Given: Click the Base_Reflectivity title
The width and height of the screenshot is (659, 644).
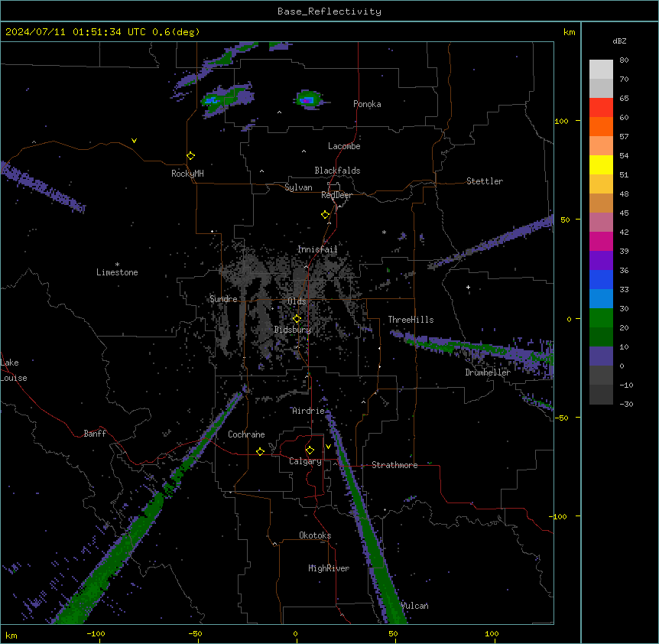Looking at the screenshot, I should click(x=329, y=11).
